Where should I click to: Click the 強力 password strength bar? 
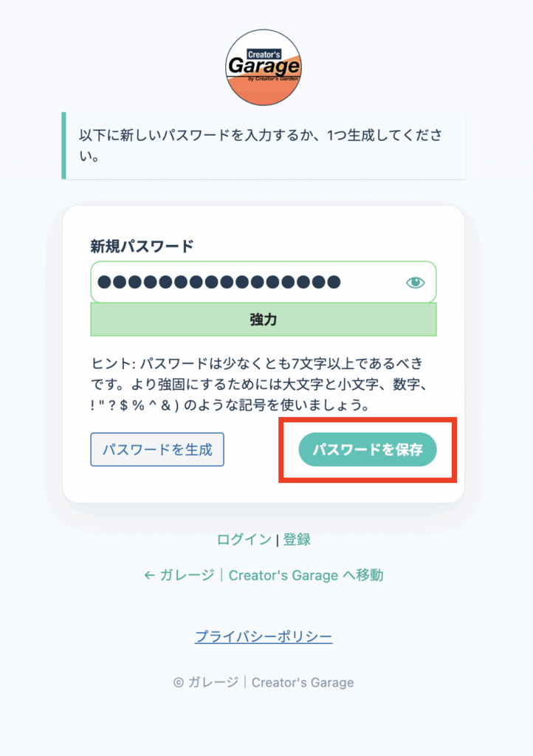click(264, 320)
